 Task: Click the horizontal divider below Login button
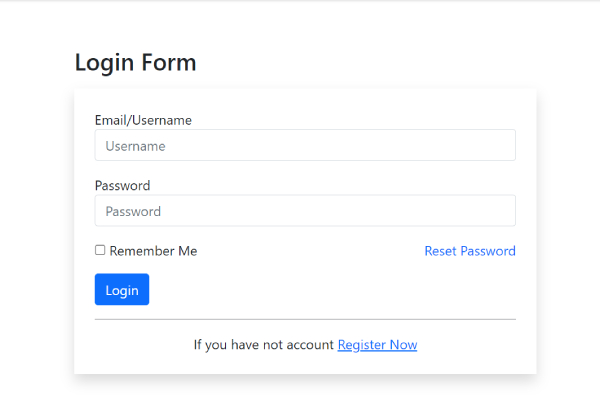coord(305,319)
